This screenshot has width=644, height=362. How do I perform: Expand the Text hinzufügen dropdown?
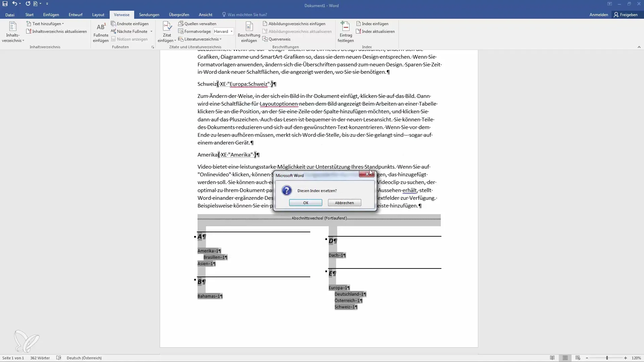click(63, 24)
